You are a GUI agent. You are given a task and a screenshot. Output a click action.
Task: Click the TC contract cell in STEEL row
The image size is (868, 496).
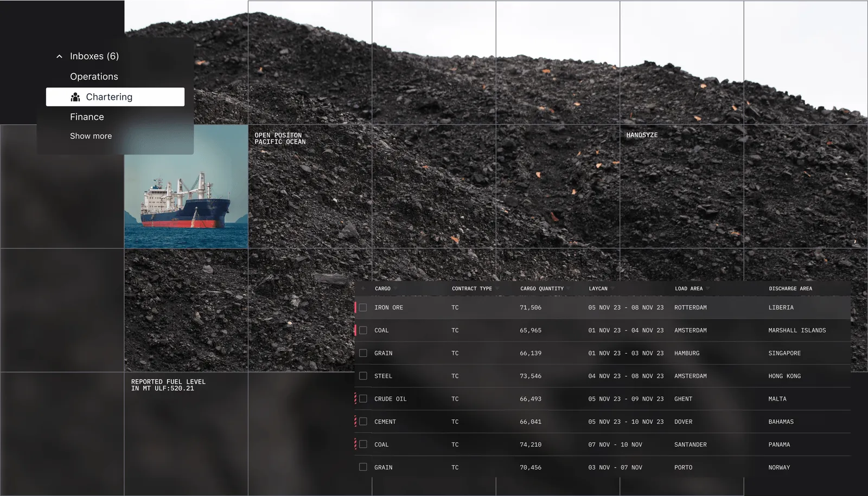(x=455, y=376)
